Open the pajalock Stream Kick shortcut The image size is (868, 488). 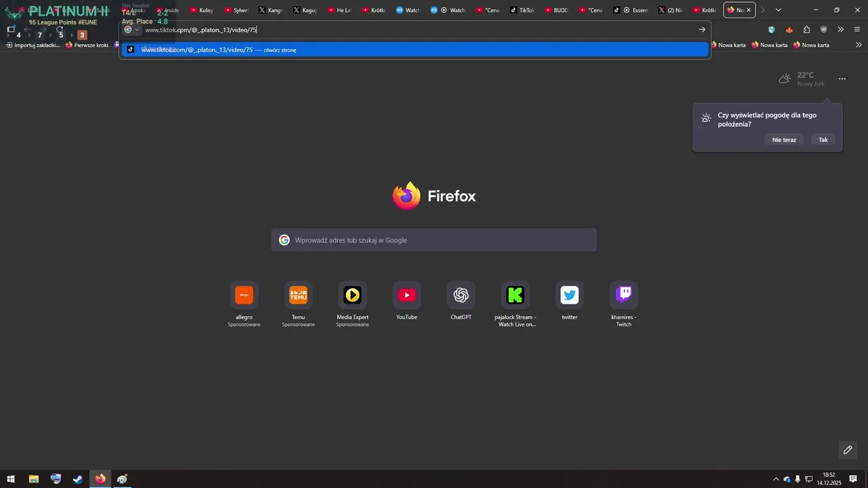(515, 295)
